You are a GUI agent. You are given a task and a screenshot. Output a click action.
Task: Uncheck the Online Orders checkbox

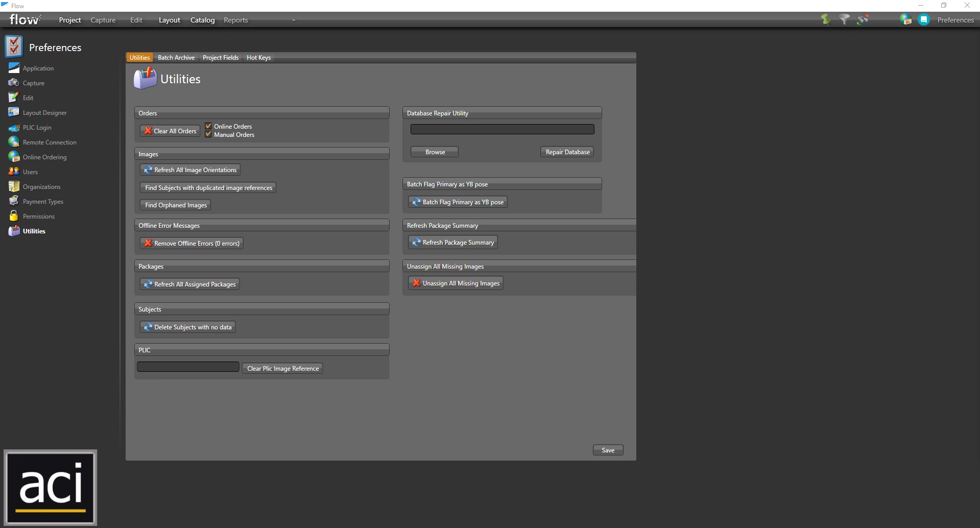(x=208, y=126)
